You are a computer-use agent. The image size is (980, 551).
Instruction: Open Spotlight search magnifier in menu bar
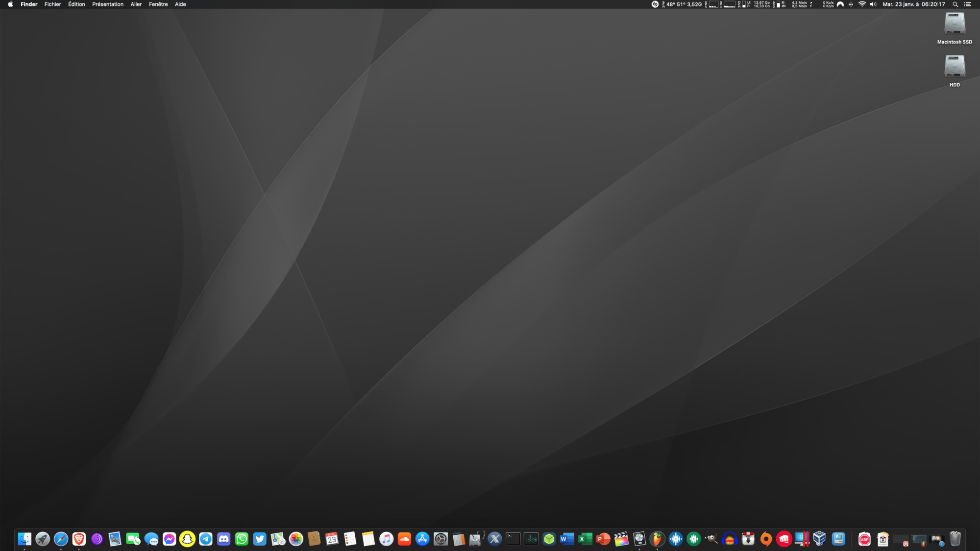(x=955, y=4)
